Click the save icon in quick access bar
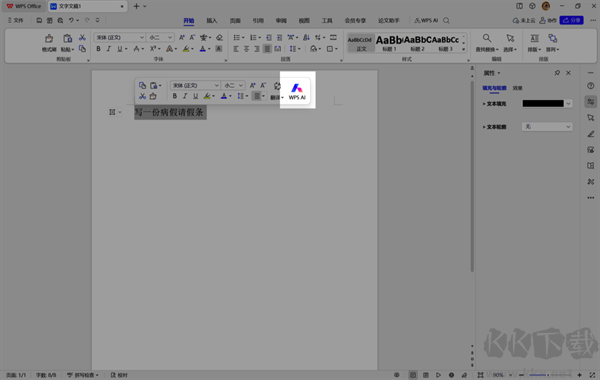 point(39,20)
